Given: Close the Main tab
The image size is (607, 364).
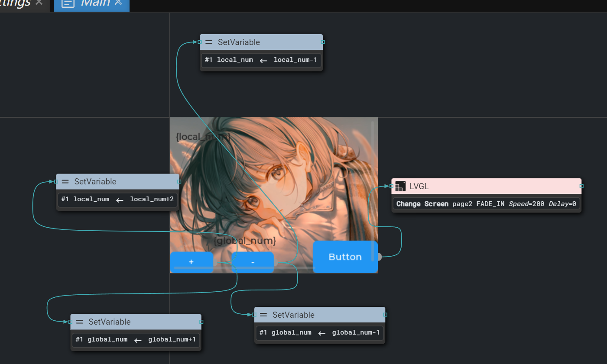Looking at the screenshot, I should coord(118,3).
